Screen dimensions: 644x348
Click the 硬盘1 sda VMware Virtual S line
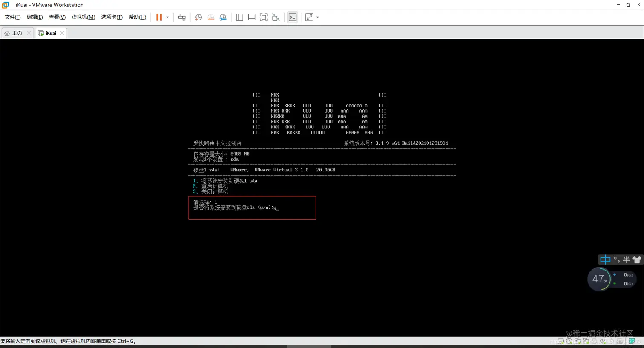point(264,170)
